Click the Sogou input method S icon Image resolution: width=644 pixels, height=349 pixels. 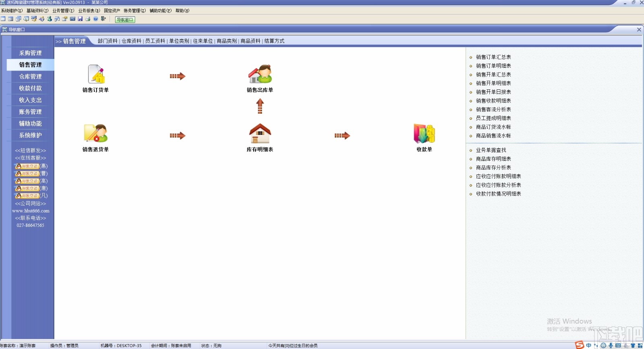[580, 345]
